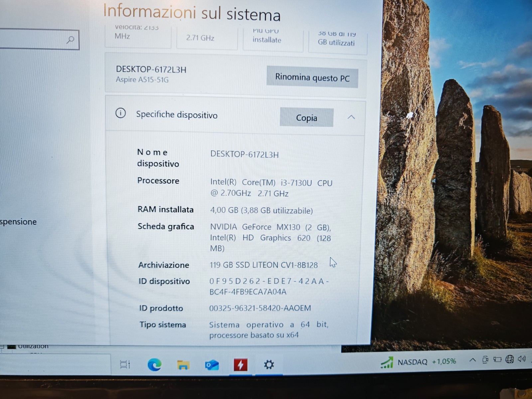Viewport: 532px width, 399px height.
Task: Click Archiviazione label
Action: point(164,265)
